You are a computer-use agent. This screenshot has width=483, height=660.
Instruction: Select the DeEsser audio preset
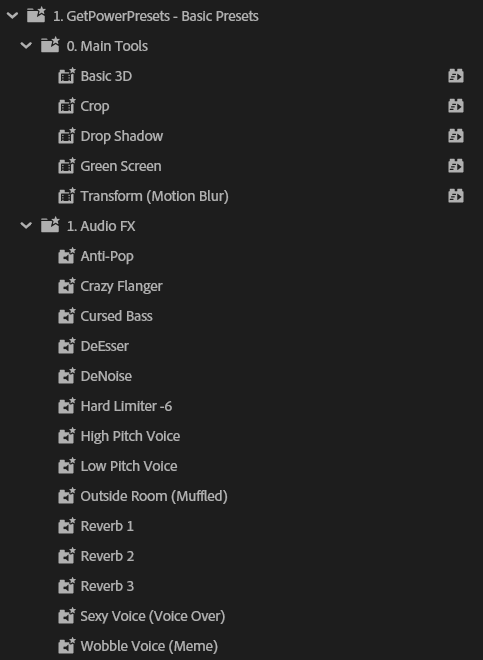tap(104, 346)
